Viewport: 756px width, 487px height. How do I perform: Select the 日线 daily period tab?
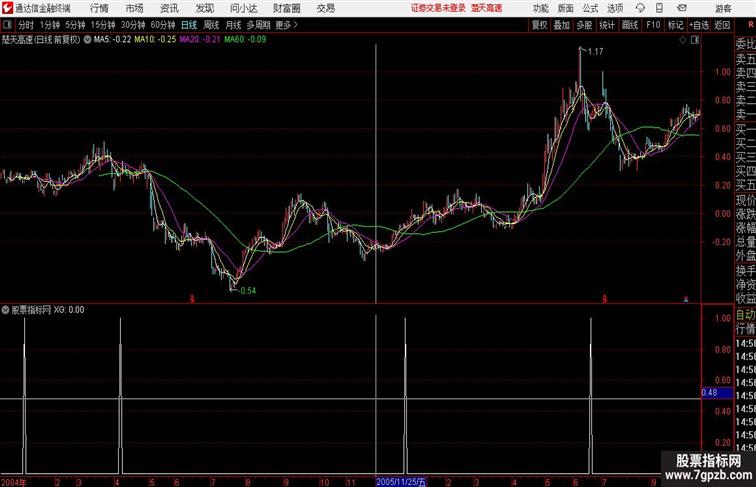[189, 25]
